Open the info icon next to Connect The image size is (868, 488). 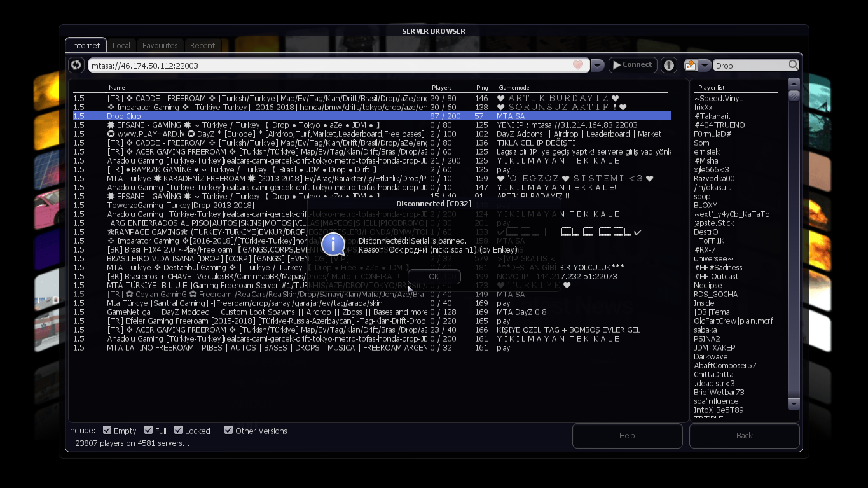(x=668, y=65)
